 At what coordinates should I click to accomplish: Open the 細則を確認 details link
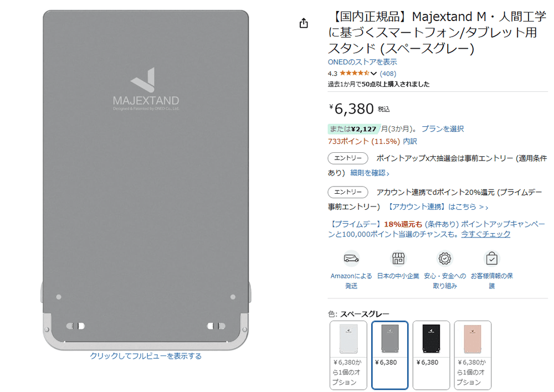point(370,173)
